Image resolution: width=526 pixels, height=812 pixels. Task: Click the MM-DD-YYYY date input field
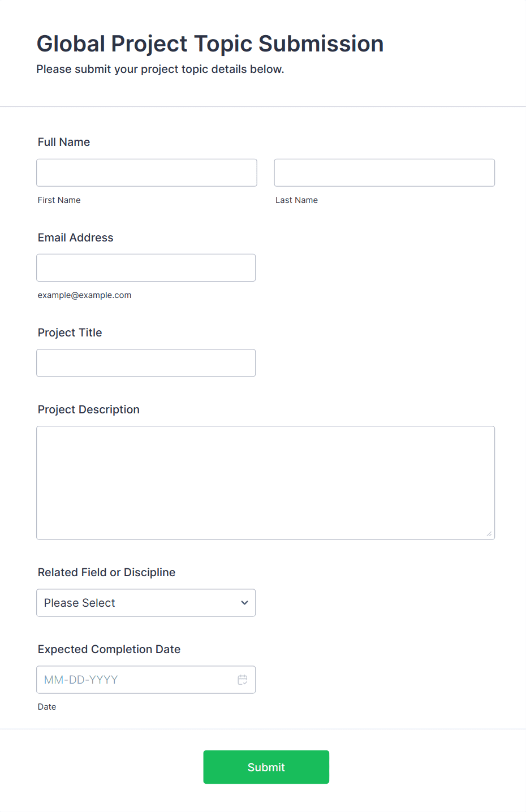pos(136,680)
